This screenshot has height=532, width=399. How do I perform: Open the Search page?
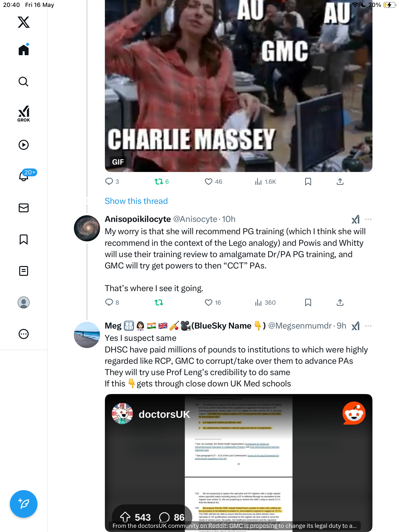point(24,82)
